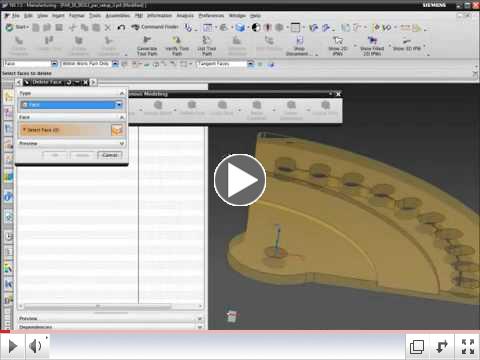480x360 pixels.
Task: Click List Tool Path
Action: (207, 46)
